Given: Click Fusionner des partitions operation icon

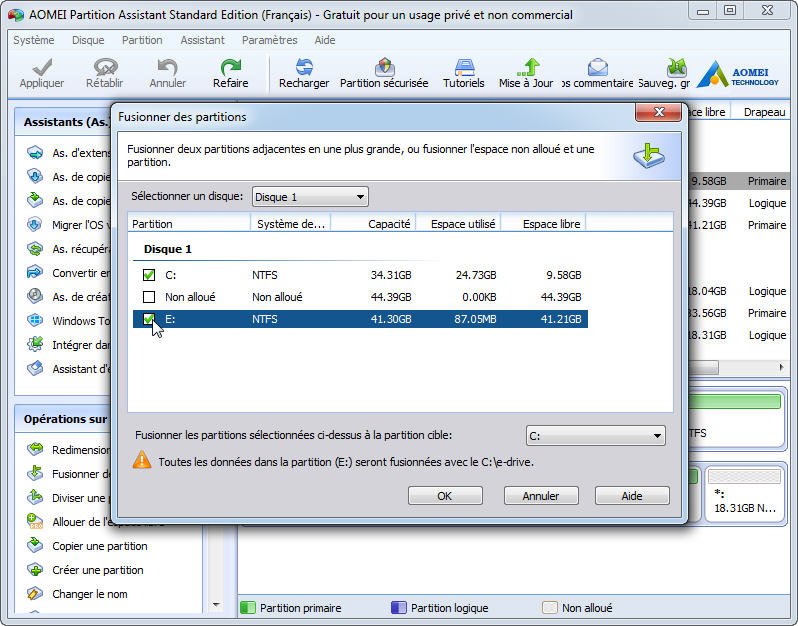Looking at the screenshot, I should (35, 473).
